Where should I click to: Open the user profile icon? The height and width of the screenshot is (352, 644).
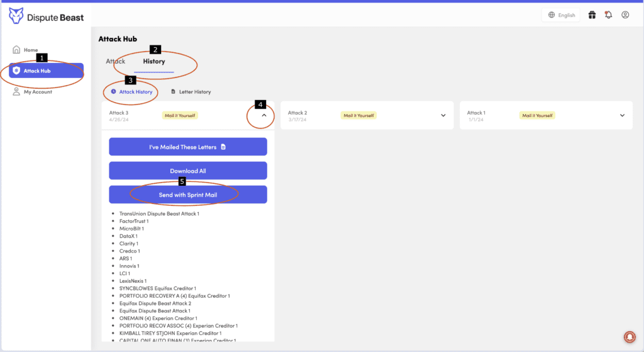click(x=625, y=15)
